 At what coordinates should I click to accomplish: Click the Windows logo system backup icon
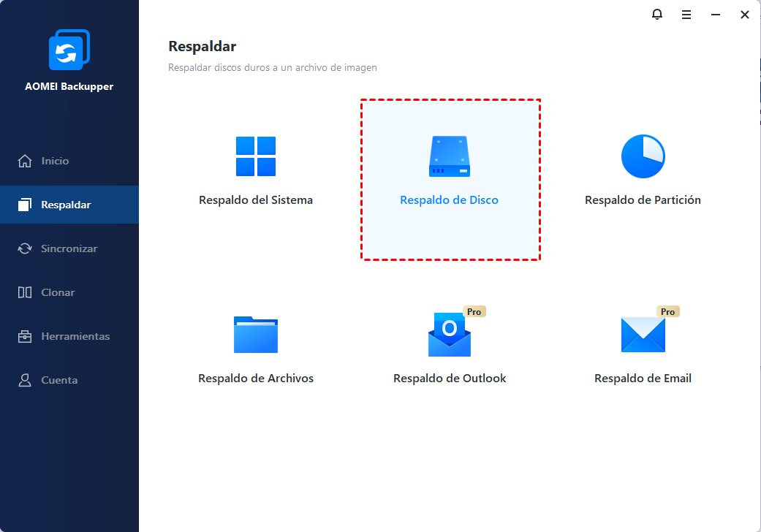(x=256, y=156)
